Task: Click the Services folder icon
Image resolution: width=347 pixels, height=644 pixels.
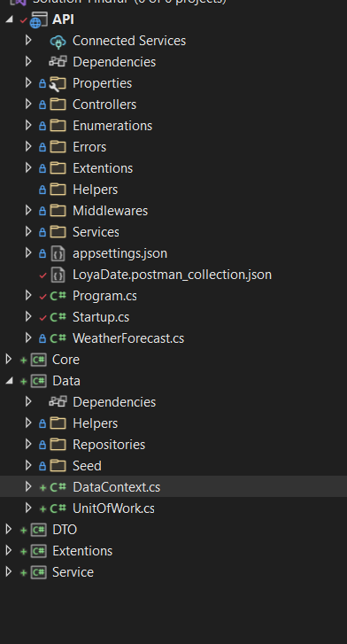Action: click(58, 232)
